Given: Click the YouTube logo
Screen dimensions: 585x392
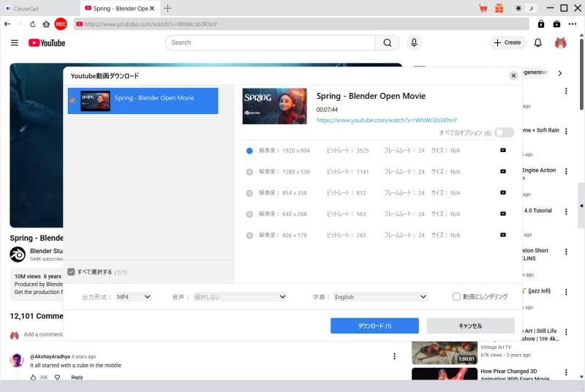Looking at the screenshot, I should tap(47, 43).
